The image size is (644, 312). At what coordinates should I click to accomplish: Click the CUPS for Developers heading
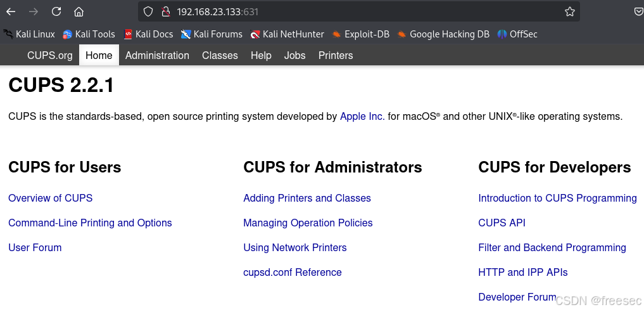pos(555,167)
